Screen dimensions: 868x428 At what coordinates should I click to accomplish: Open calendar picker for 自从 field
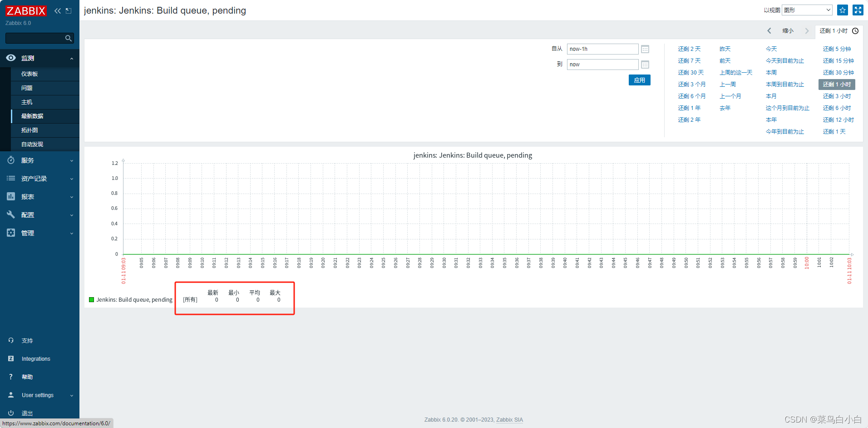pos(645,49)
